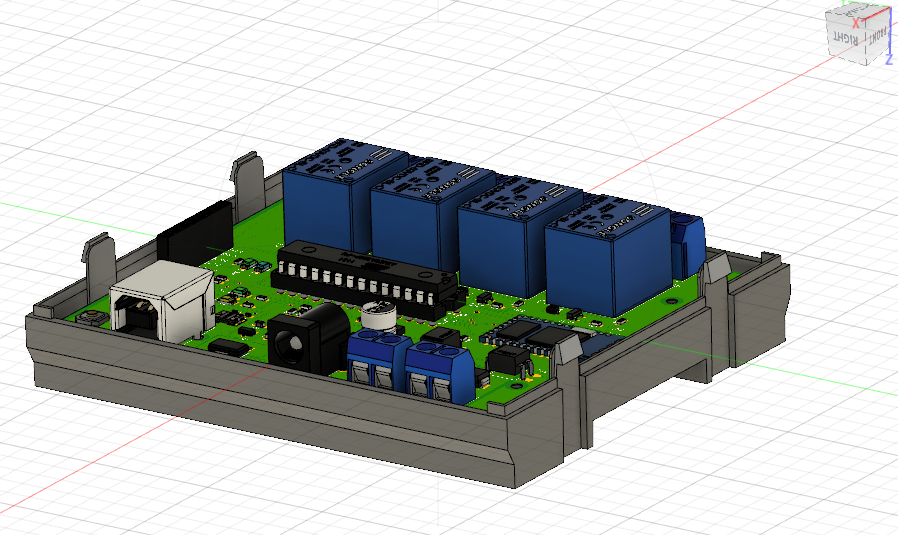Image resolution: width=898 pixels, height=535 pixels.
Task: Select the black pin header behind USB port
Action: 195,233
